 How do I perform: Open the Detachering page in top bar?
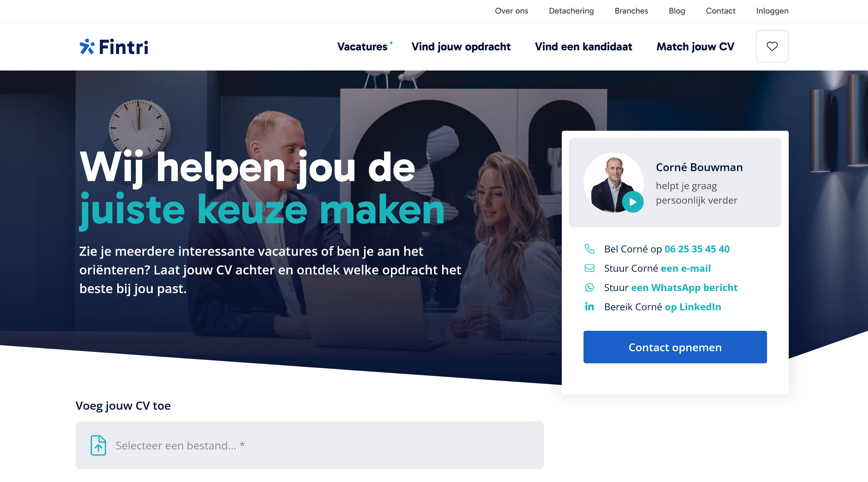(x=571, y=11)
